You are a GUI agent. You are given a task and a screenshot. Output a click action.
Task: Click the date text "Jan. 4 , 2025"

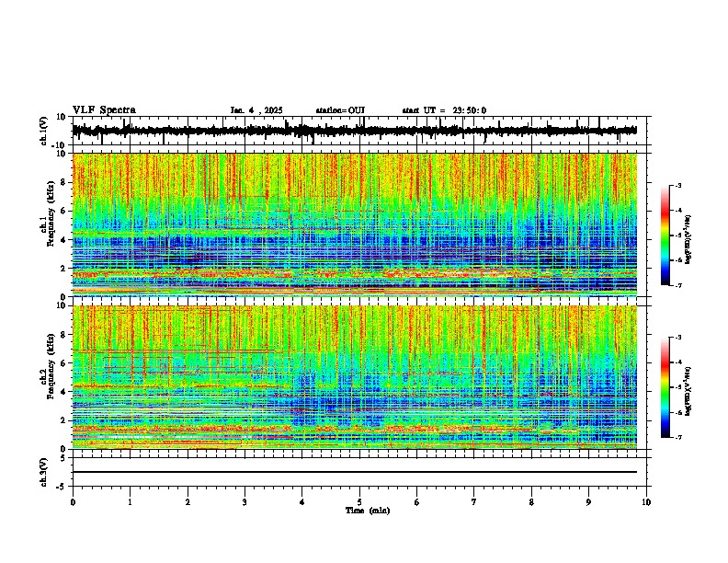pyautogui.click(x=256, y=110)
